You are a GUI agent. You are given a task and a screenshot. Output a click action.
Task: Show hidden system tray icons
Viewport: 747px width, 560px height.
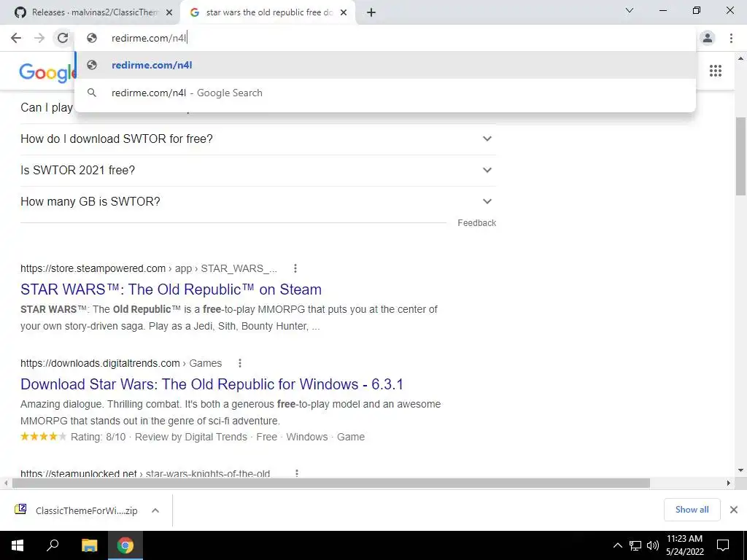pyautogui.click(x=617, y=545)
